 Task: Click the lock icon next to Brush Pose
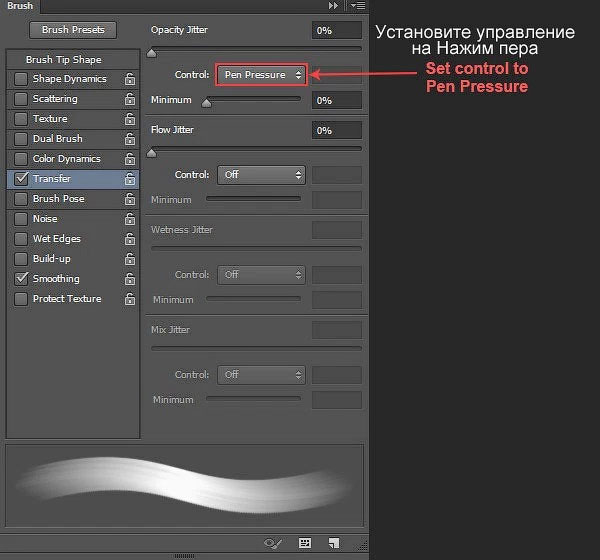pyautogui.click(x=130, y=199)
